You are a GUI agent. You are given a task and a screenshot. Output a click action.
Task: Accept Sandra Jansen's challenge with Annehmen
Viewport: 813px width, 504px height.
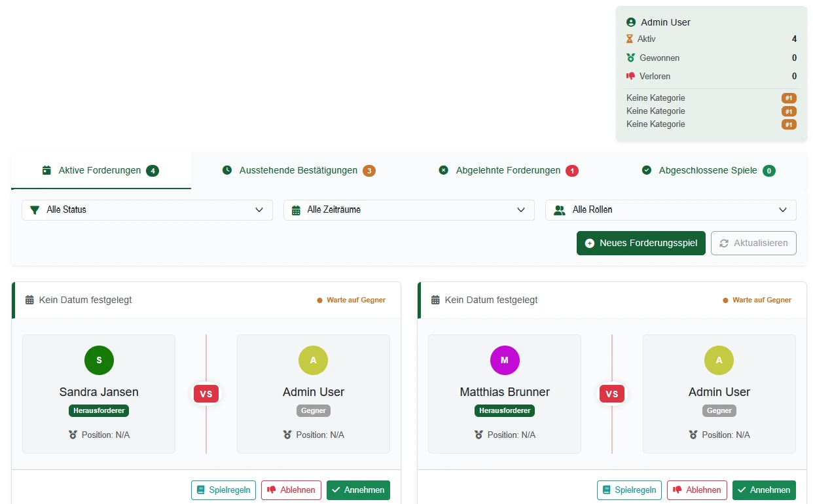pos(358,490)
